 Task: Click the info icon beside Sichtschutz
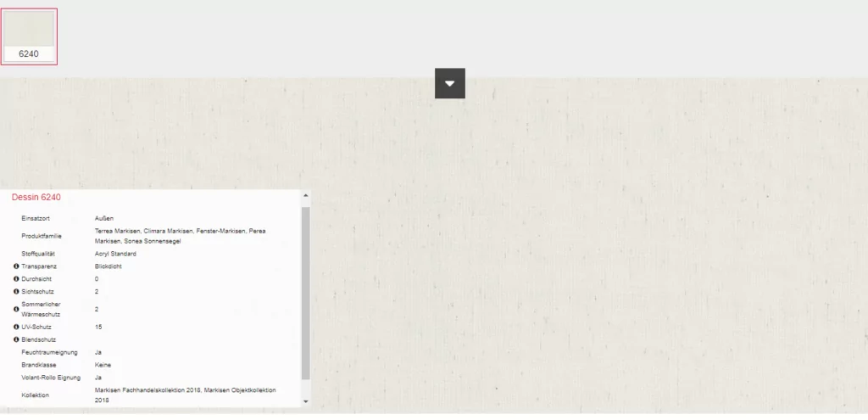click(x=16, y=291)
